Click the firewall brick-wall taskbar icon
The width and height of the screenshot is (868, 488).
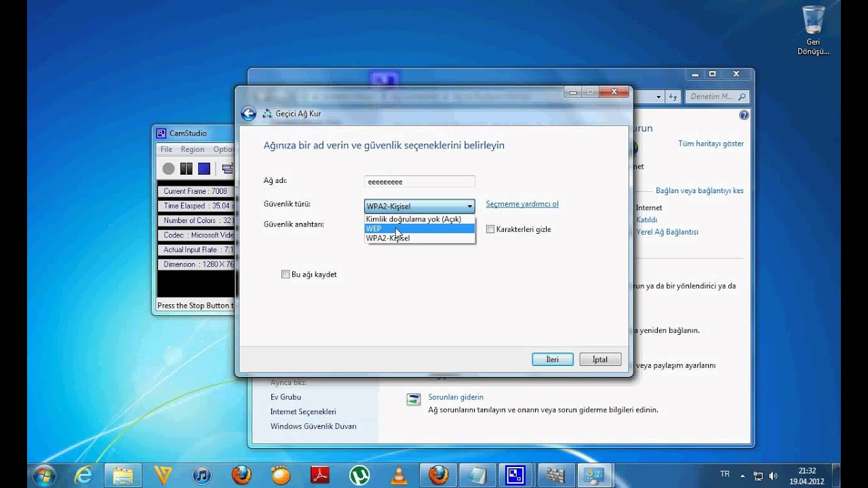coord(556,474)
